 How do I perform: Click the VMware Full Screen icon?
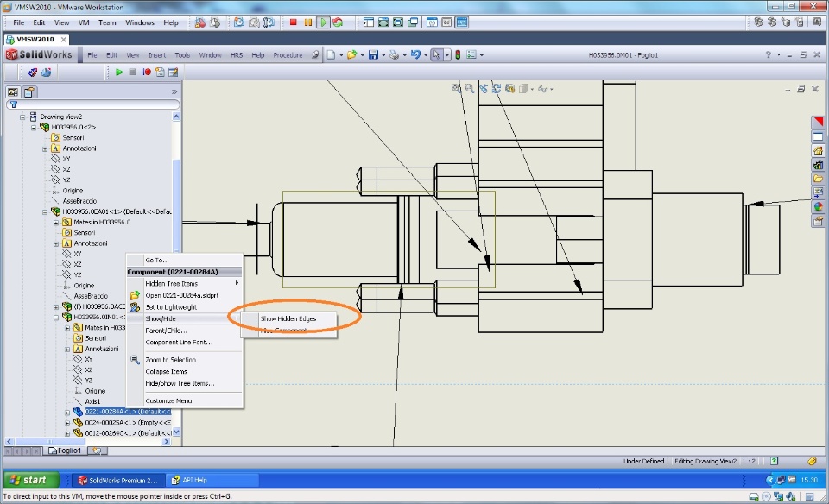coord(398,22)
